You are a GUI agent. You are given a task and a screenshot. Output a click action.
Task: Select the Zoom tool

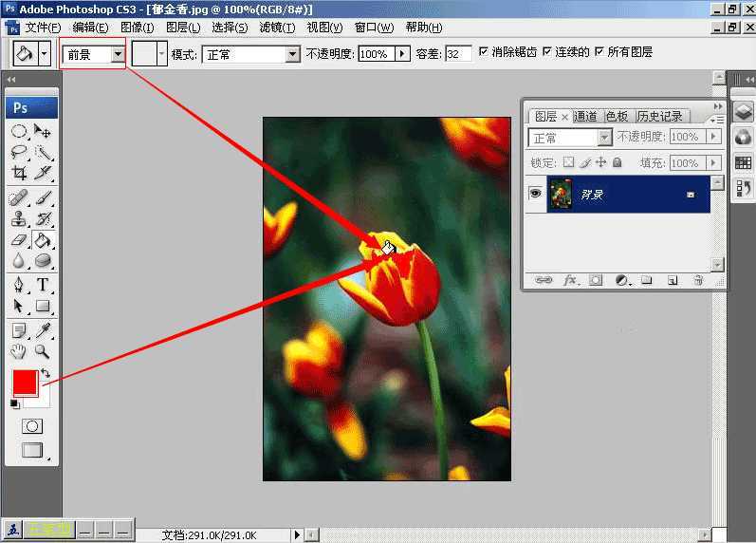click(43, 351)
